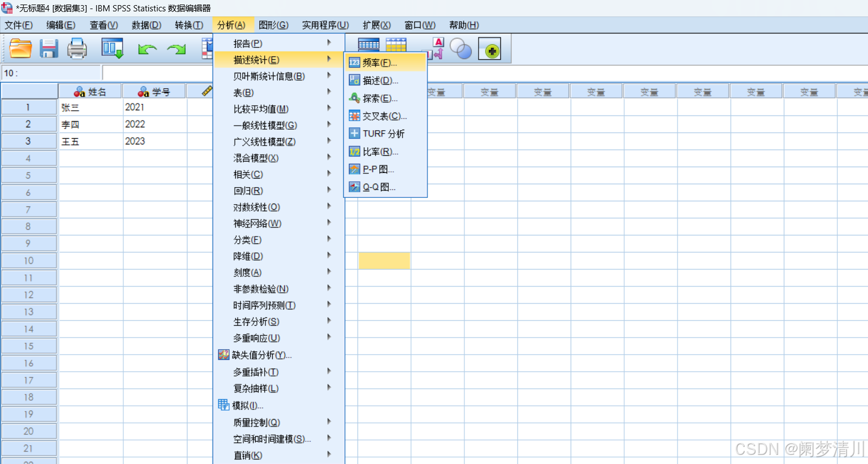Expand the 比较平均值(M) submenu
868x464 pixels.
(x=279, y=109)
